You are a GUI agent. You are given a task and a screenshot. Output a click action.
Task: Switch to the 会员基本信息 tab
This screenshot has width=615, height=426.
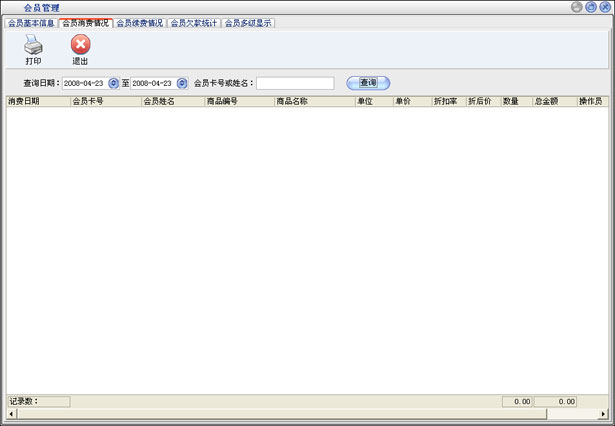(x=31, y=22)
